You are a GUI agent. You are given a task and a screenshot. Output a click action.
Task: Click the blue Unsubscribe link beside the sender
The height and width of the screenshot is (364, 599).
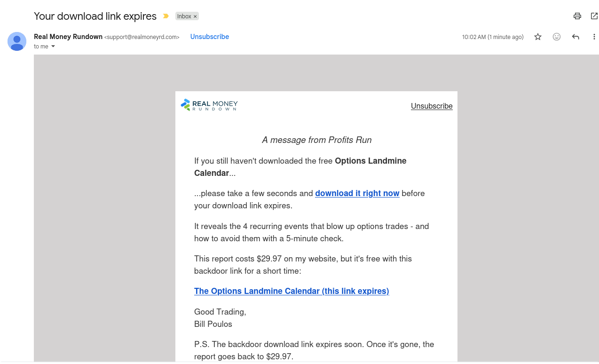210,37
